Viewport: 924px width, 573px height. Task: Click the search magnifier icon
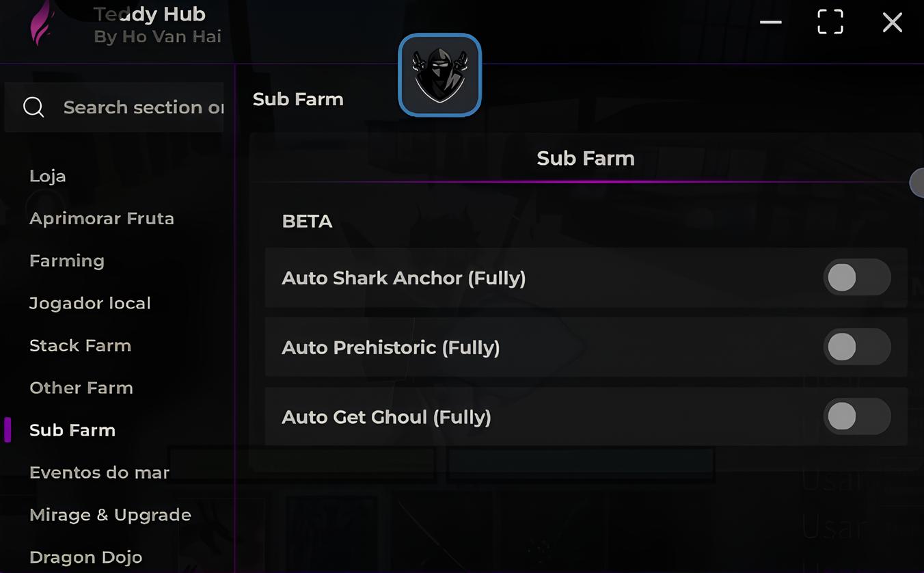click(x=33, y=107)
